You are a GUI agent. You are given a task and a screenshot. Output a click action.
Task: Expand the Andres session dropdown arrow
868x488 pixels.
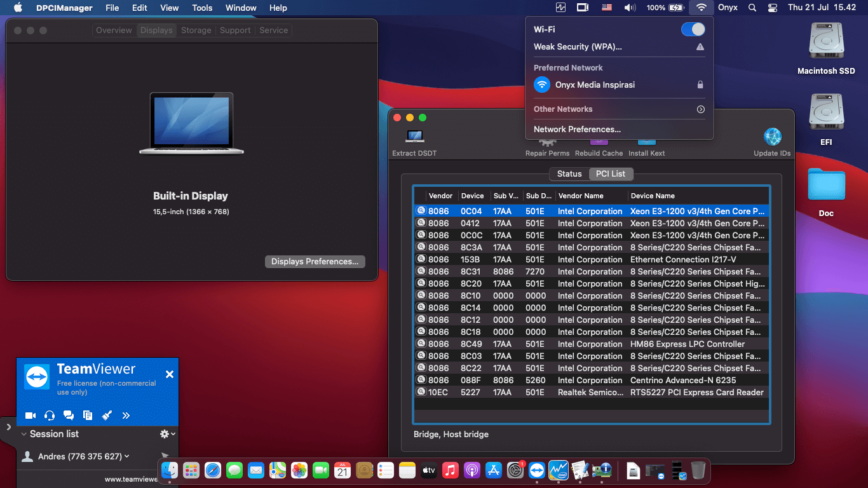[x=127, y=456]
